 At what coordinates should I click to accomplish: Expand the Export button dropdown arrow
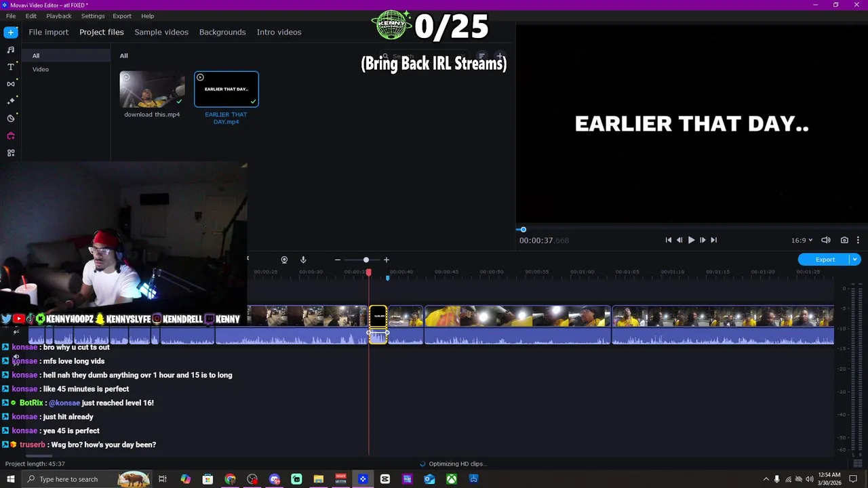tap(855, 260)
